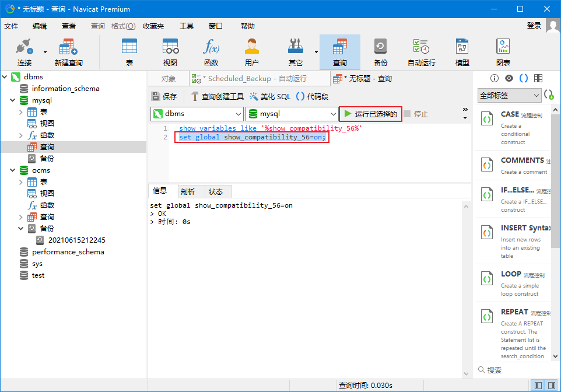This screenshot has width=561, height=392.
Task: Open the 自动运行 (Automation) toolbar icon
Action: tap(421, 52)
